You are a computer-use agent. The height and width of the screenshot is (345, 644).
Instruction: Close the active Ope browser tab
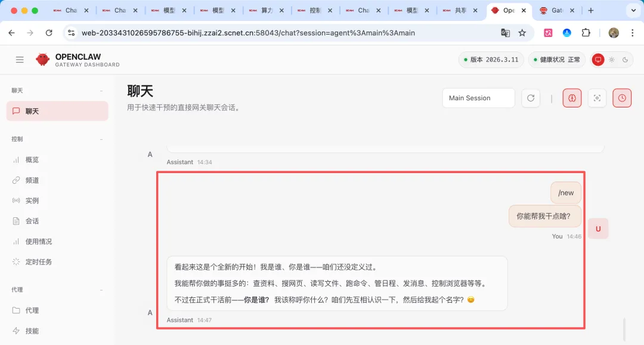pos(524,11)
